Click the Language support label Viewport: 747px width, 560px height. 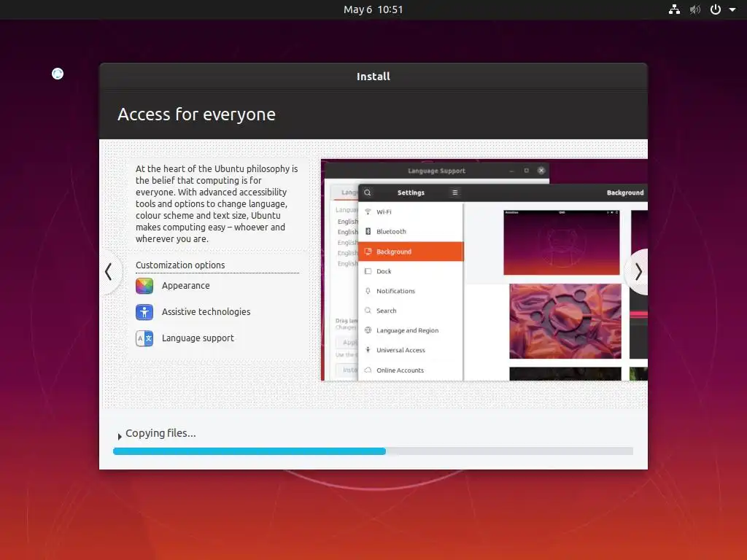tap(198, 338)
